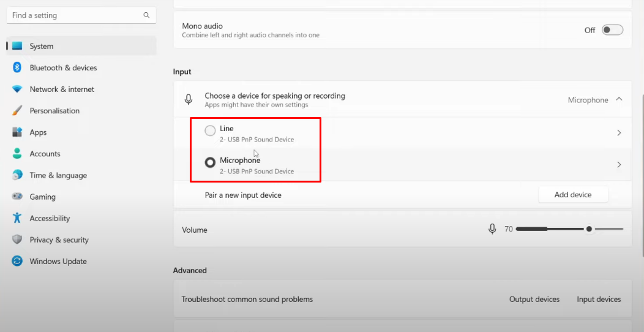This screenshot has width=644, height=332.
Task: Toggle the Mono audio switch
Action: [612, 30]
